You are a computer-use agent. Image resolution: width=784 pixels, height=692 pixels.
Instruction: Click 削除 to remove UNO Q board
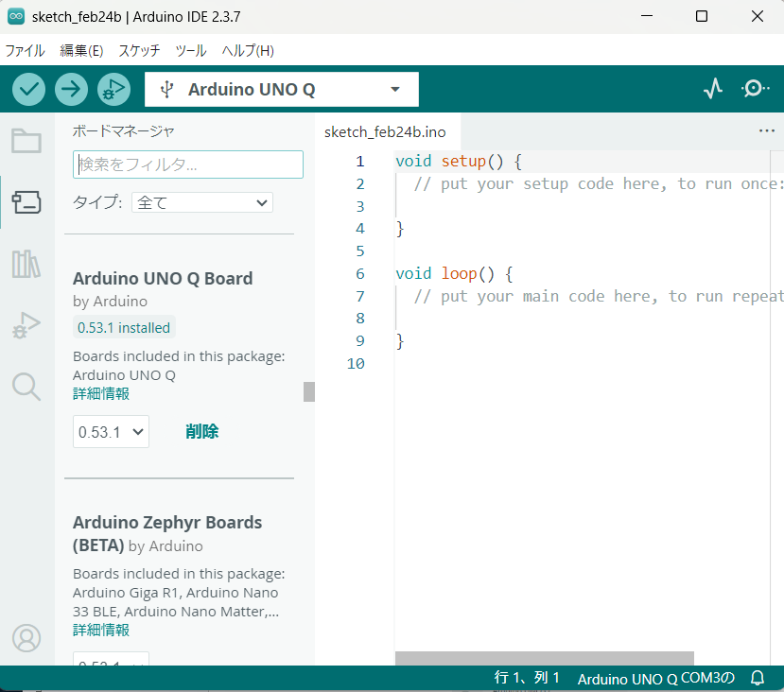coord(202,432)
